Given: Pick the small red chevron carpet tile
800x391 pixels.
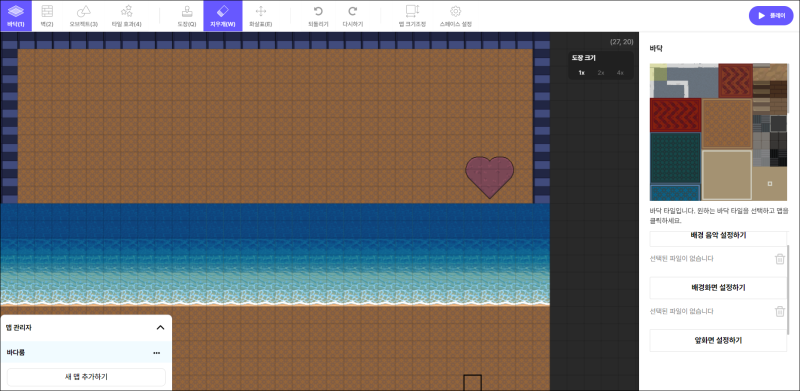Looking at the screenshot, I should pyautogui.click(x=735, y=81).
